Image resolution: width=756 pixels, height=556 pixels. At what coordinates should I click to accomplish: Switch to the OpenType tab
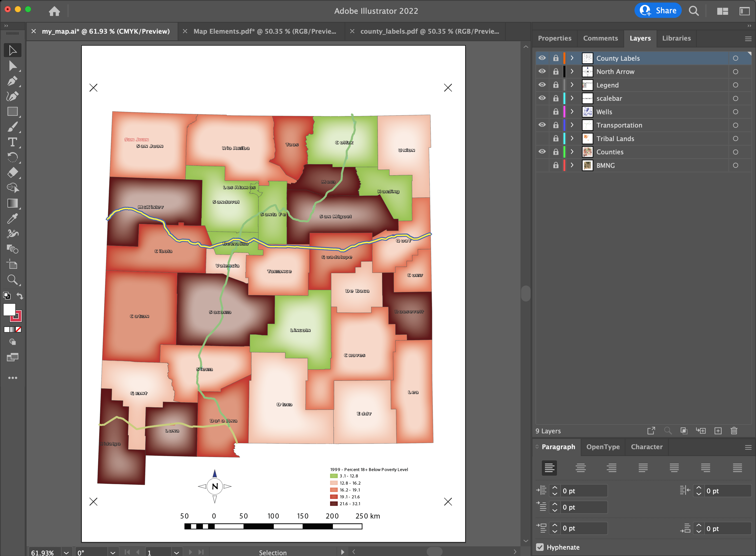click(x=603, y=447)
